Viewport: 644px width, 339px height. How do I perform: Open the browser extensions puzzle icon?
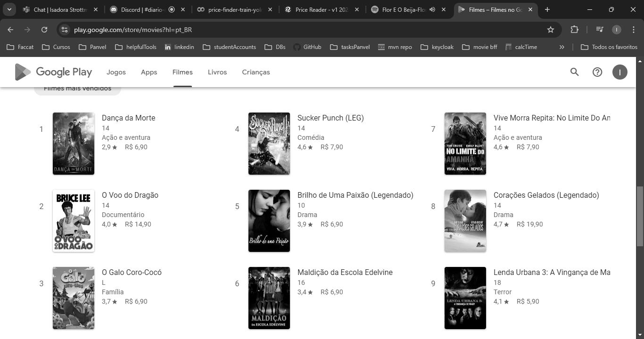(x=574, y=30)
